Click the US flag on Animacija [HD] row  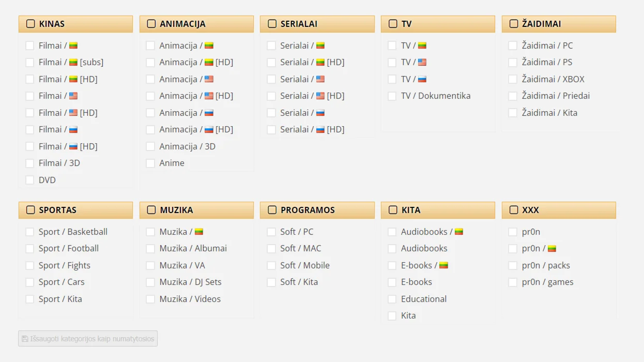click(x=209, y=96)
